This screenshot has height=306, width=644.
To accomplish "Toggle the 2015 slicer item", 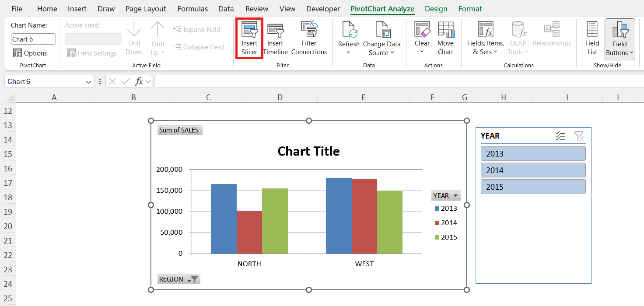I will coord(533,187).
